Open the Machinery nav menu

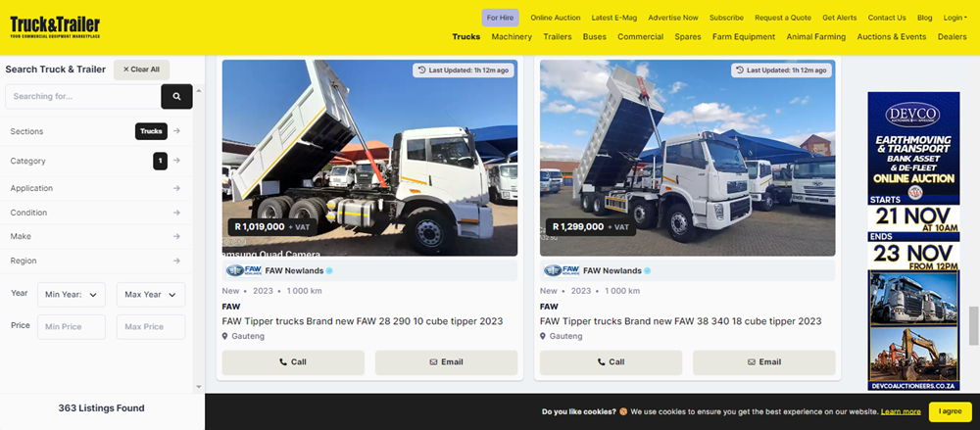(x=512, y=37)
